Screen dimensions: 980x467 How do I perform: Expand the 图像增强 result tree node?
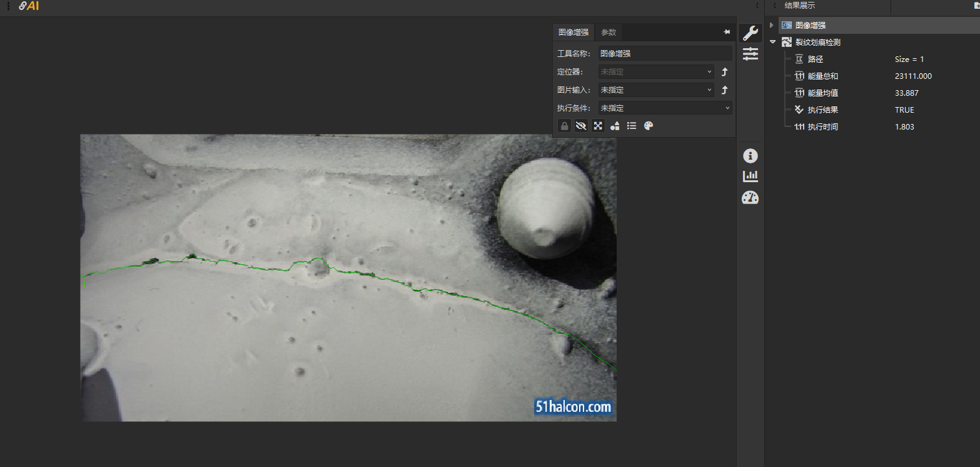pos(772,25)
